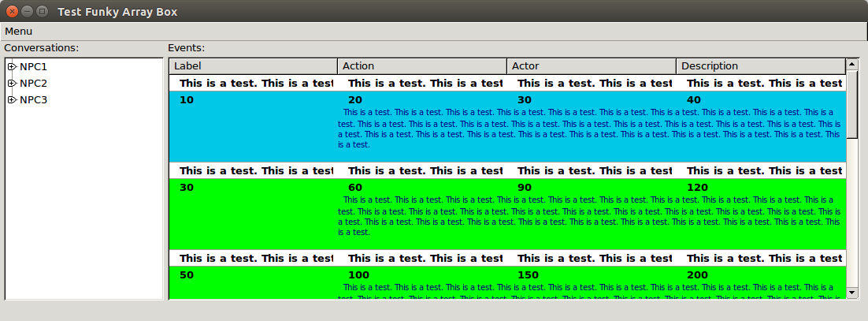Click the scroll down arrow in Events
This screenshot has width=868, height=321.
click(x=851, y=293)
